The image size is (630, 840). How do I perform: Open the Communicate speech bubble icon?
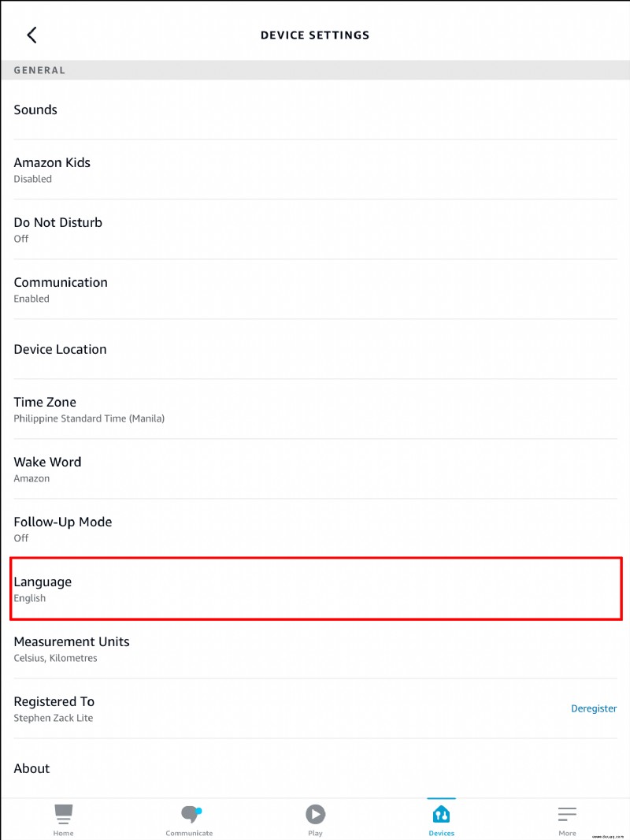[x=191, y=814]
